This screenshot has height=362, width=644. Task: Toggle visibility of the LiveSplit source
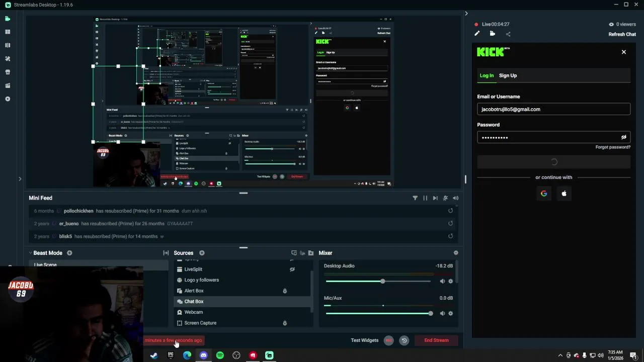[x=292, y=269]
